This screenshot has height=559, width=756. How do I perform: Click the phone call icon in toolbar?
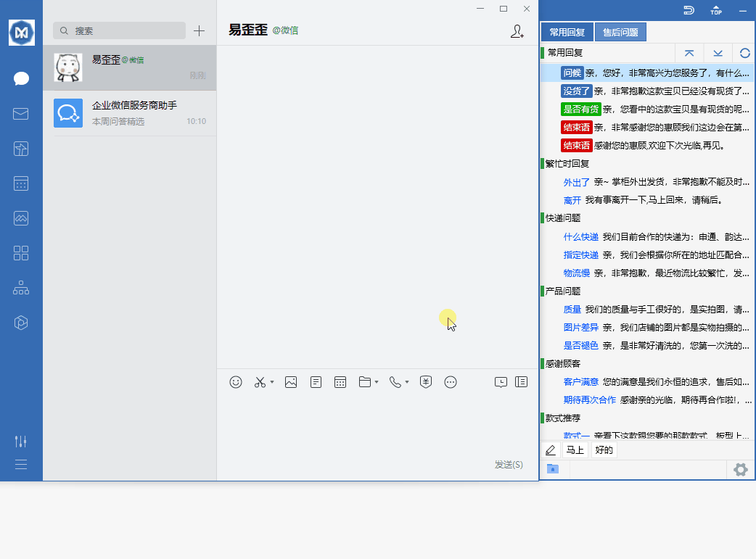point(395,381)
